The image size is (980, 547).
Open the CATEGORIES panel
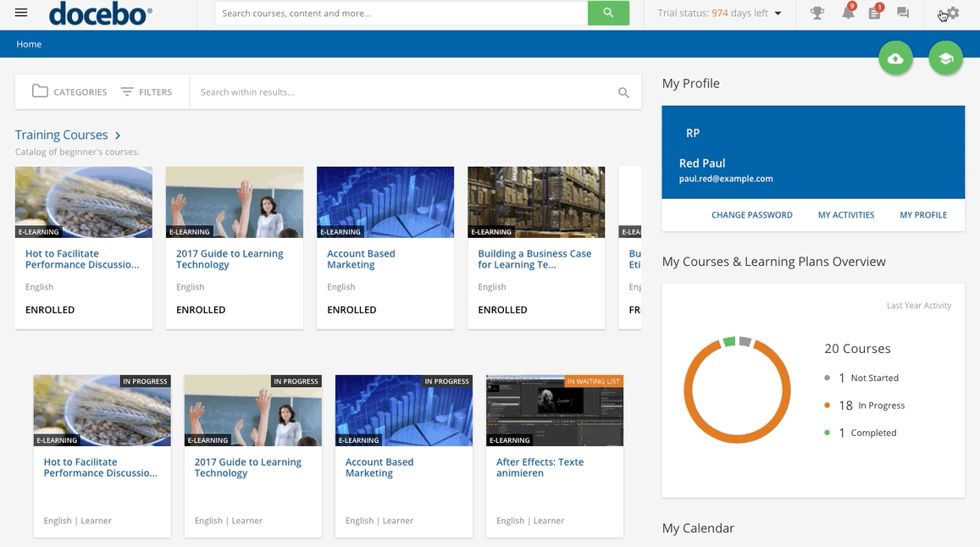(x=69, y=92)
